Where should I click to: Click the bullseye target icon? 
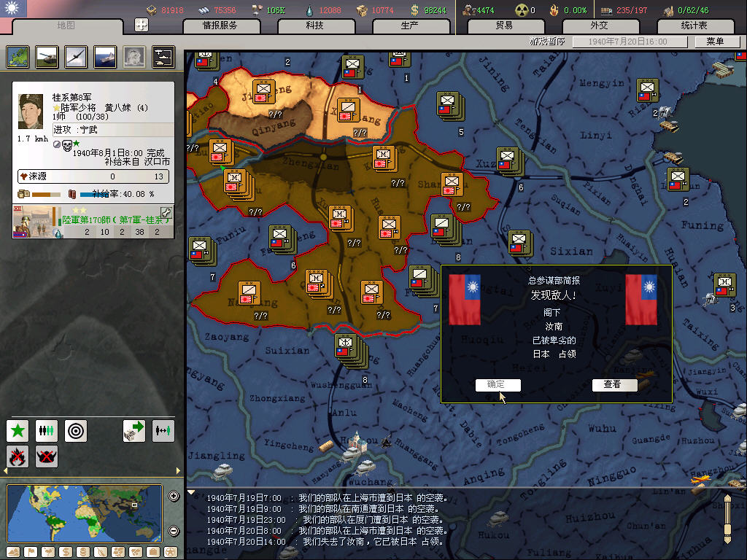click(76, 431)
